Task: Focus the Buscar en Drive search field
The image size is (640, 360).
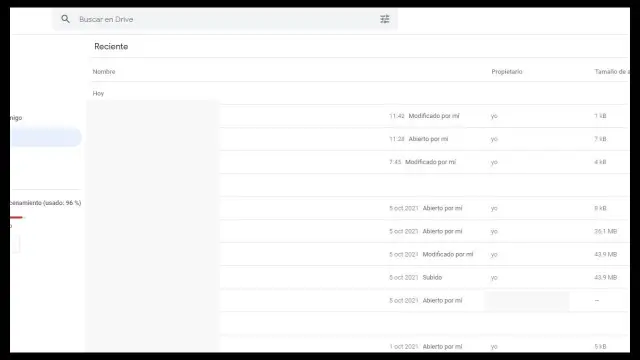Action: [224, 19]
